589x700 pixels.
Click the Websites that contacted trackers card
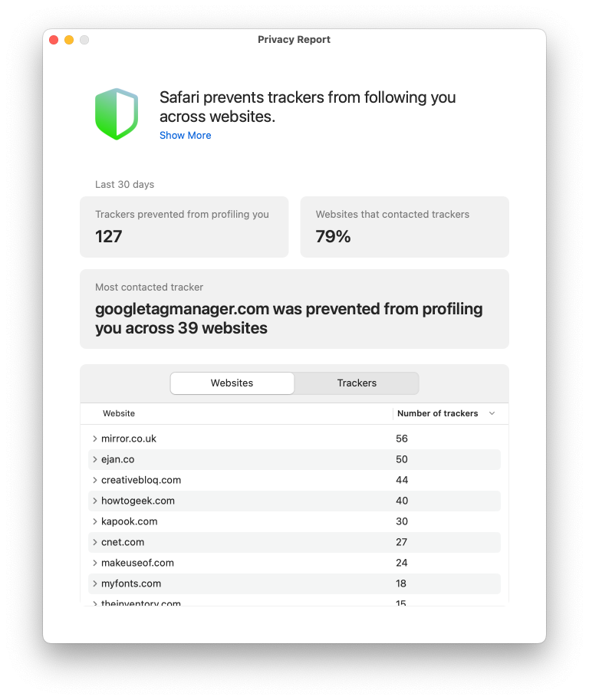pyautogui.click(x=404, y=227)
